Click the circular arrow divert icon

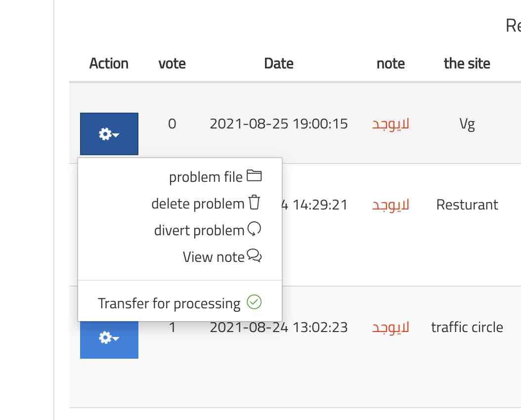pyautogui.click(x=254, y=229)
